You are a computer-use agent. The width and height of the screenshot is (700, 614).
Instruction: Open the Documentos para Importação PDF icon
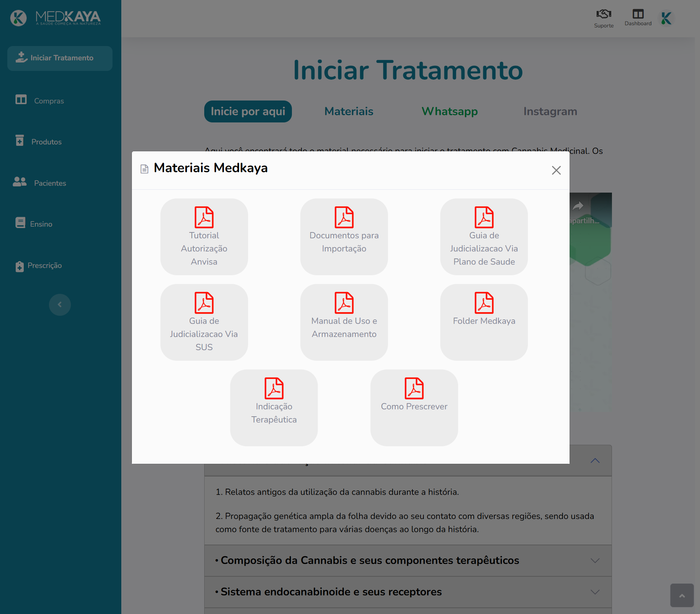coord(344,217)
